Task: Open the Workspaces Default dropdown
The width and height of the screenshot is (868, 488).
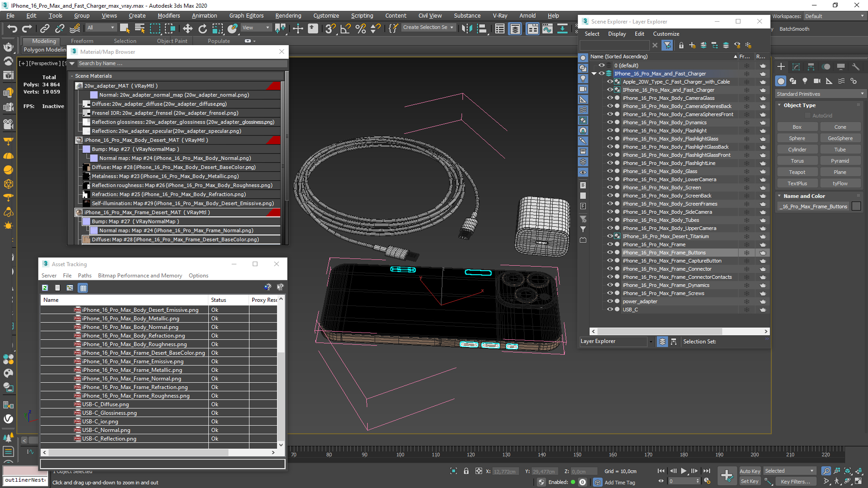Action: [835, 16]
